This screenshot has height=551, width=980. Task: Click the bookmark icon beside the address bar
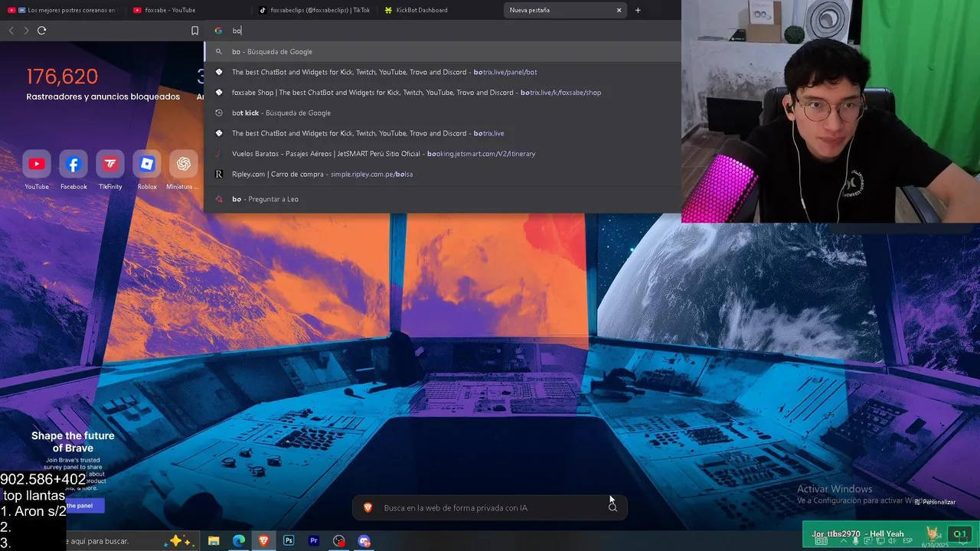[x=194, y=31]
